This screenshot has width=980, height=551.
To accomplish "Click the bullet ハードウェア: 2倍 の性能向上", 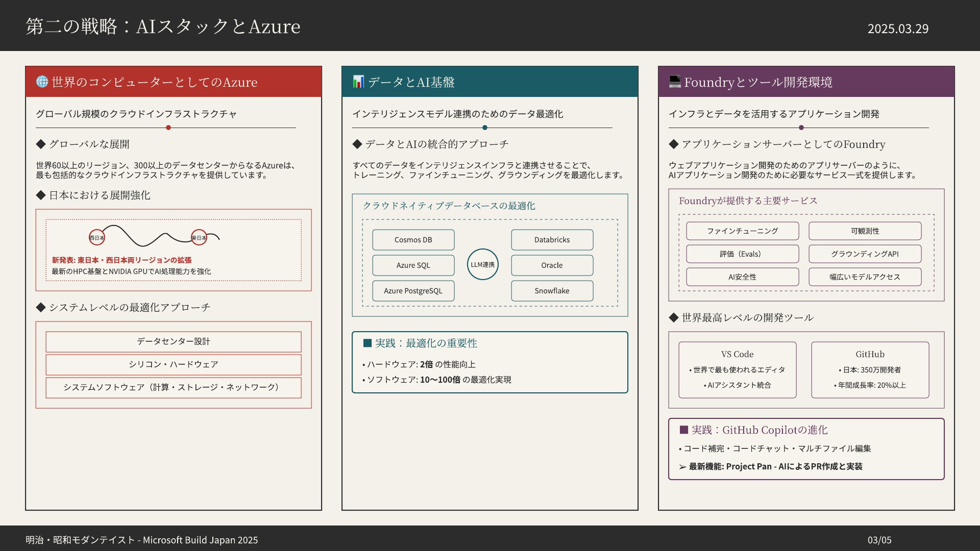I will click(419, 364).
